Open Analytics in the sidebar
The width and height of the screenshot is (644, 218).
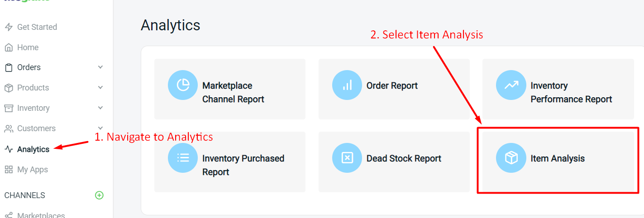pyautogui.click(x=33, y=149)
